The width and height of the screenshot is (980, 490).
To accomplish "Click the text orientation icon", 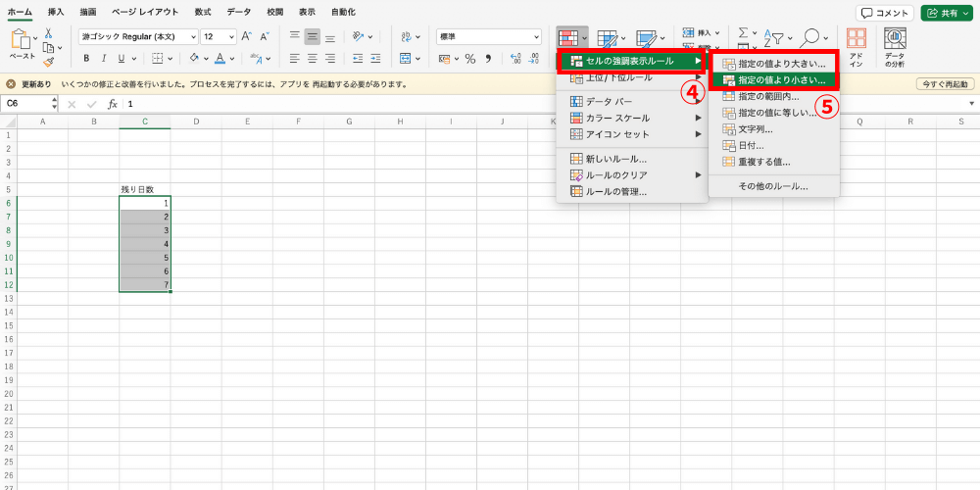I will [x=358, y=37].
